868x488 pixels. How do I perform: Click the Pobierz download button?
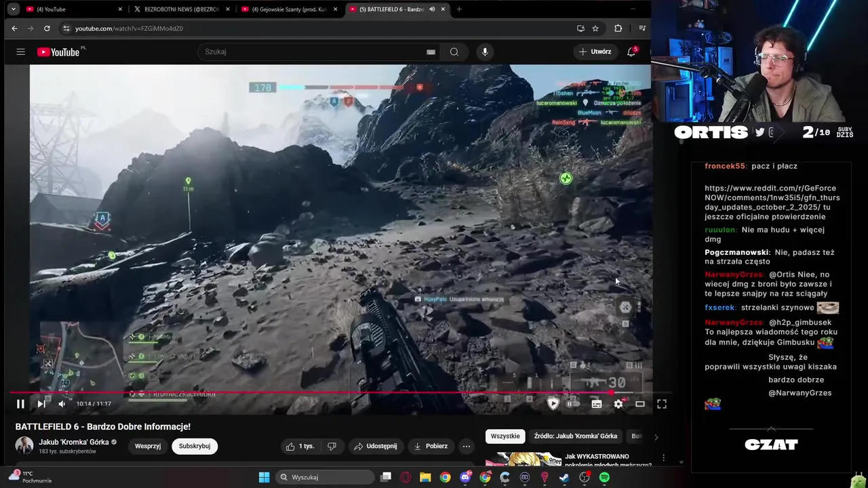(x=430, y=446)
